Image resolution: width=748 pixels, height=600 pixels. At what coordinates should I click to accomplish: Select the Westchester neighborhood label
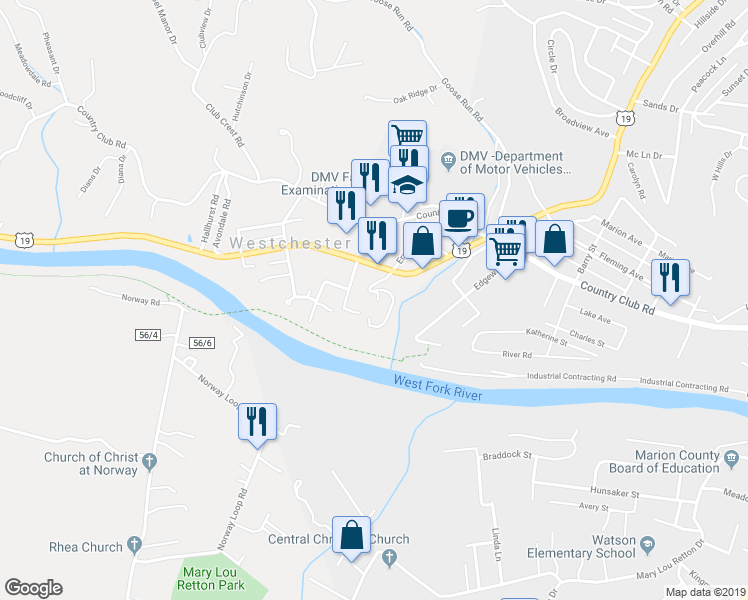pos(290,243)
